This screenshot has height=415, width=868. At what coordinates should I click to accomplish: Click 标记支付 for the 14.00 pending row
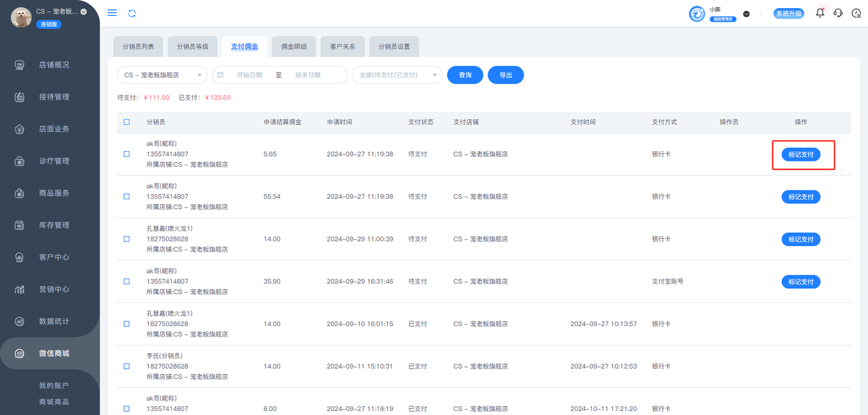click(801, 239)
